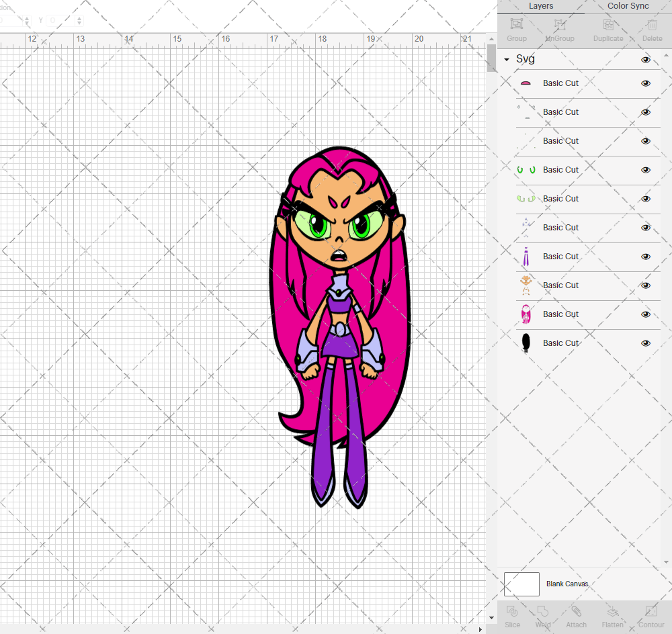Click the Attach paperclip icon

pyautogui.click(x=576, y=610)
